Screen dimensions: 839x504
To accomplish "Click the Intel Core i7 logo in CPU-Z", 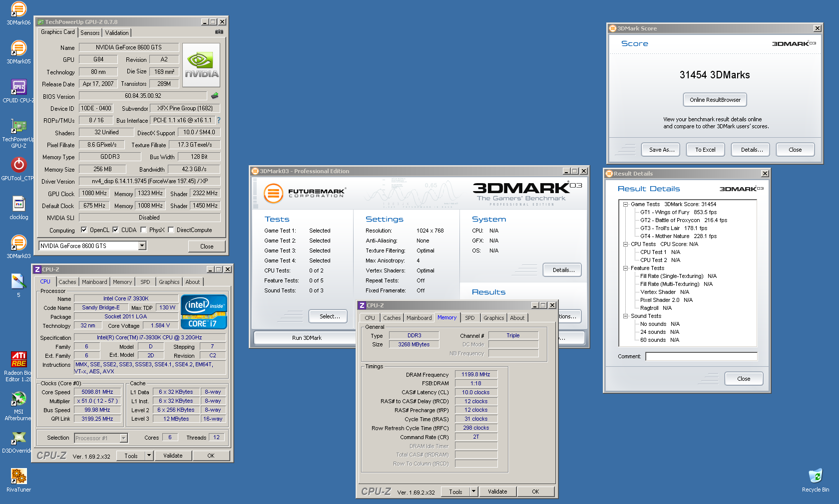I will 204,312.
